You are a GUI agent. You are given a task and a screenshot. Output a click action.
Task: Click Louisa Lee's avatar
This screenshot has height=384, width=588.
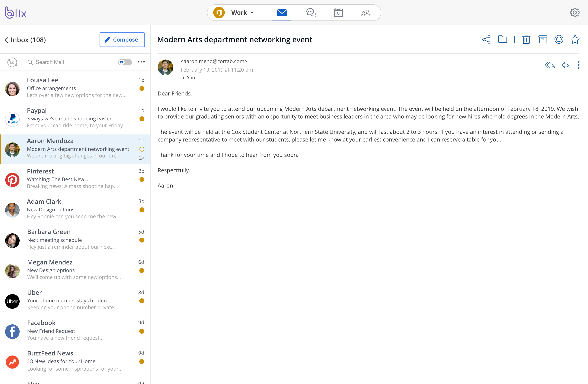(12, 89)
